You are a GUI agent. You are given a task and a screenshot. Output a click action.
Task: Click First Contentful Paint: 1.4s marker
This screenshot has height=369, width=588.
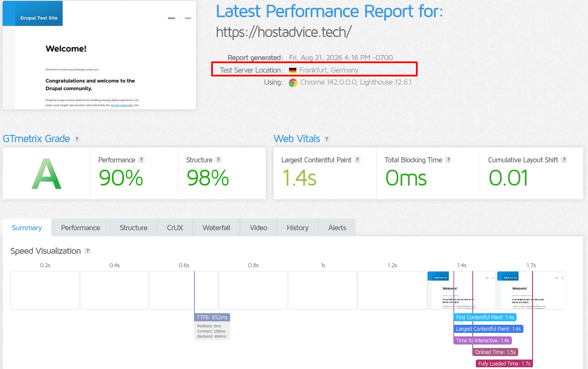(485, 317)
